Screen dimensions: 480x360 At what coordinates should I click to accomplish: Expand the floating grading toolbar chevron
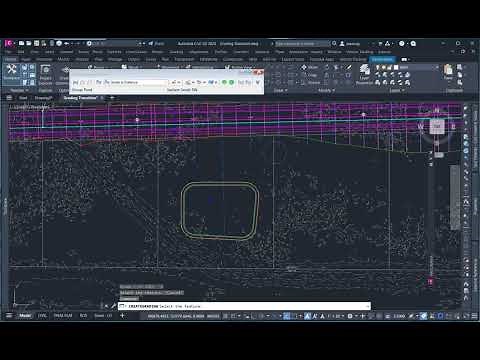pyautogui.click(x=258, y=82)
